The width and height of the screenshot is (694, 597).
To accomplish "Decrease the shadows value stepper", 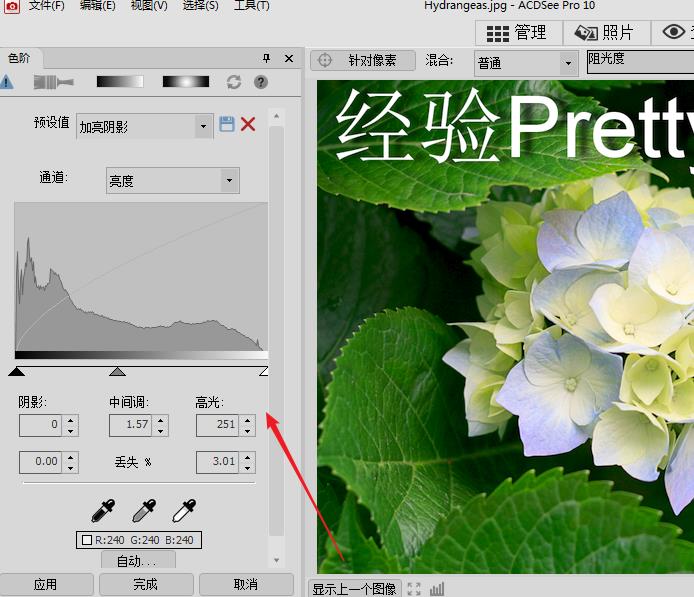I will [x=71, y=431].
